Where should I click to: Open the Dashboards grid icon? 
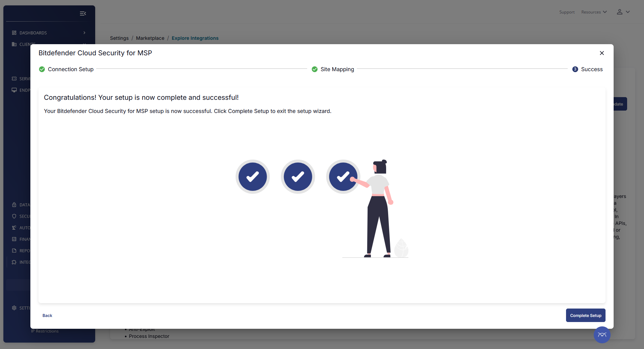[x=14, y=33]
